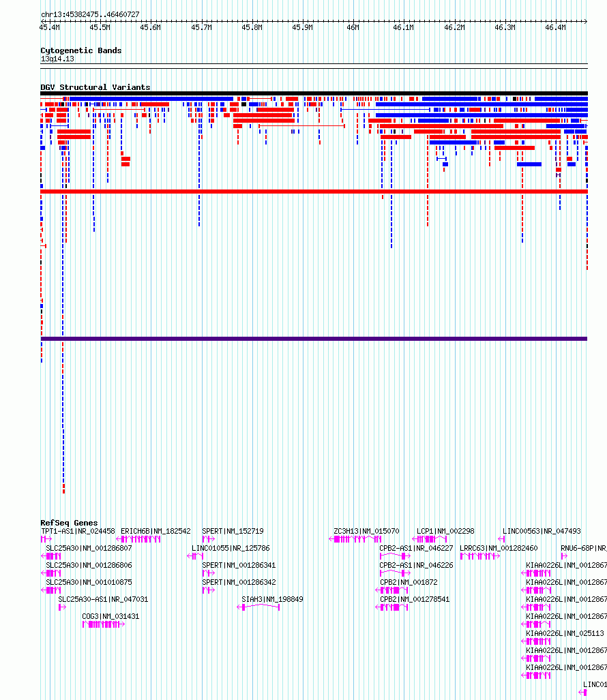Click the chr13:45382475..46460727 coordinate label
The height and width of the screenshot is (700, 607).
pyautogui.click(x=90, y=14)
